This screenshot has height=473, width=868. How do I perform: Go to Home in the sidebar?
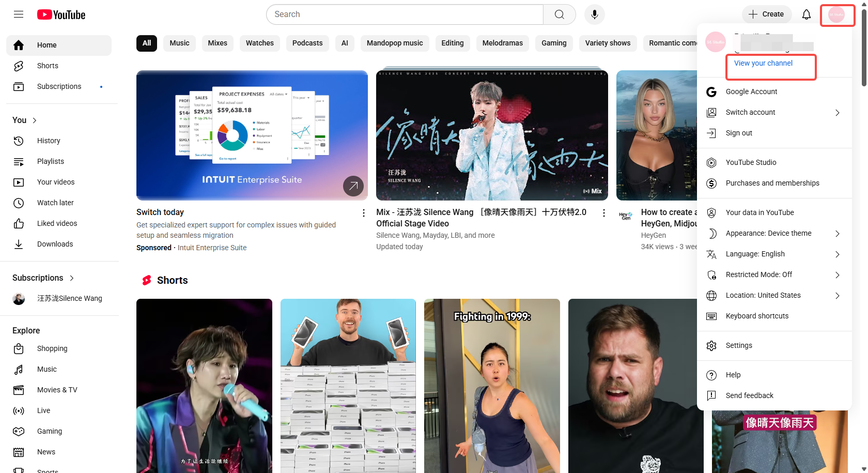pyautogui.click(x=59, y=45)
